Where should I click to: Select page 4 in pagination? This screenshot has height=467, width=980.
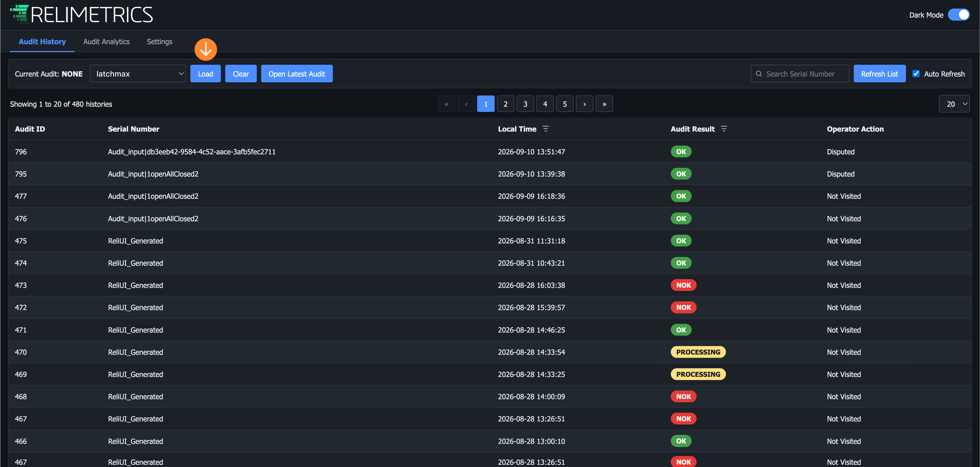click(545, 104)
